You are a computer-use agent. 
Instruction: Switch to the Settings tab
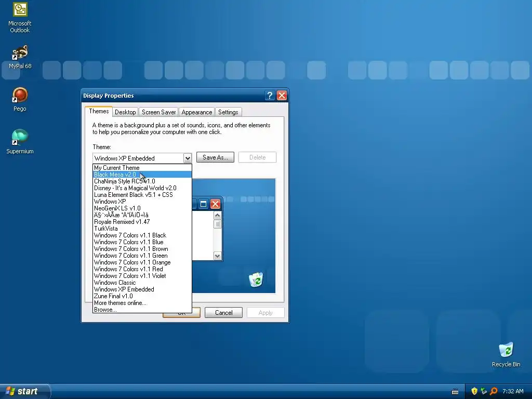228,112
